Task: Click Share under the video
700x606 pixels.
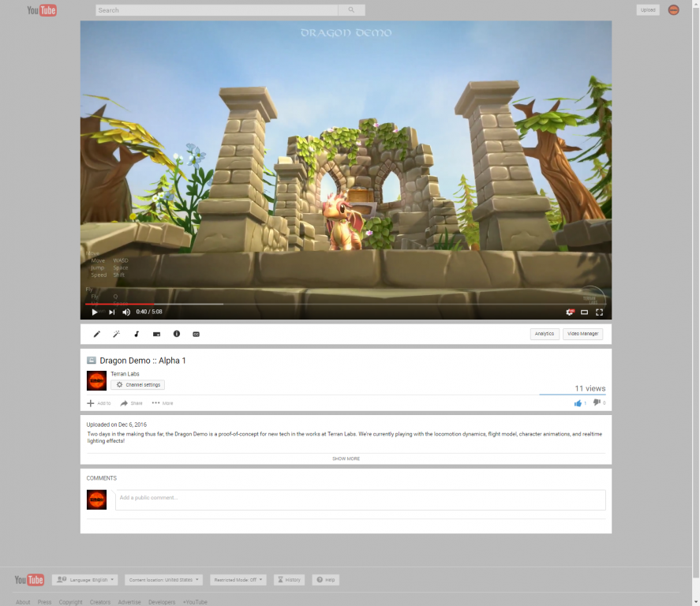Action: [x=131, y=403]
